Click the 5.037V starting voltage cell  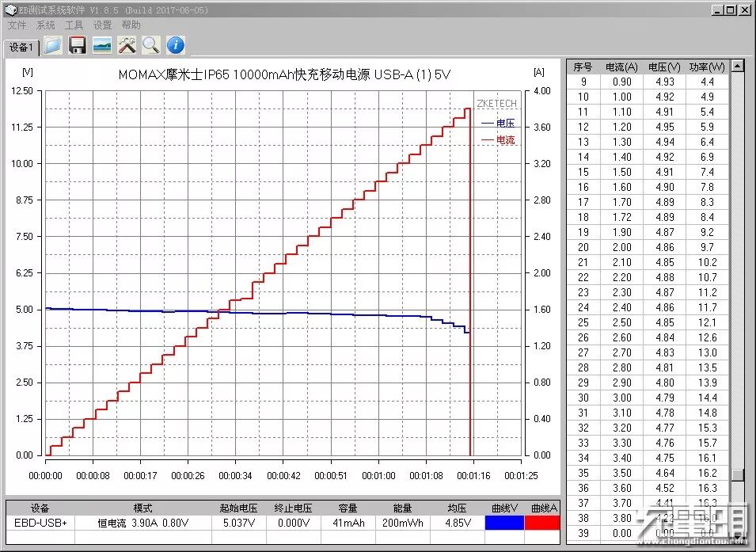click(238, 523)
